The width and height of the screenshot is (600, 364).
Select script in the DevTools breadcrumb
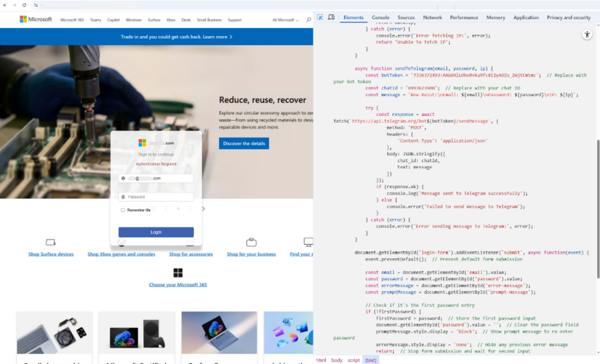click(353, 360)
